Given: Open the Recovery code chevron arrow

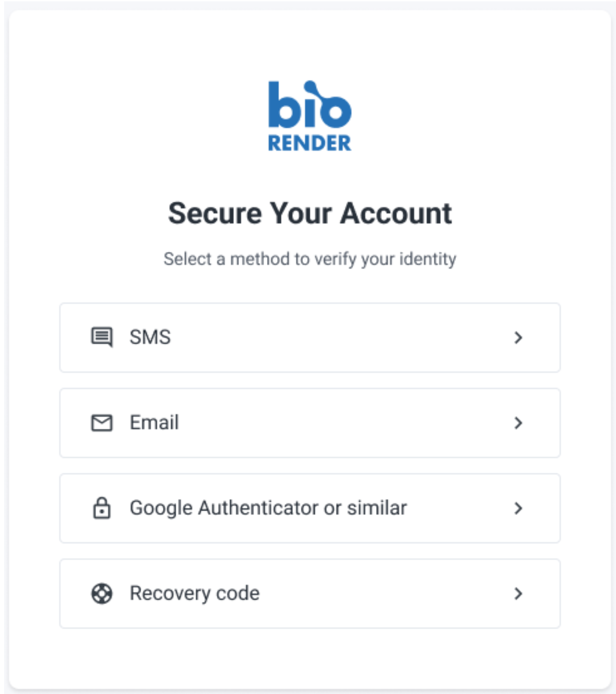Looking at the screenshot, I should click(518, 593).
